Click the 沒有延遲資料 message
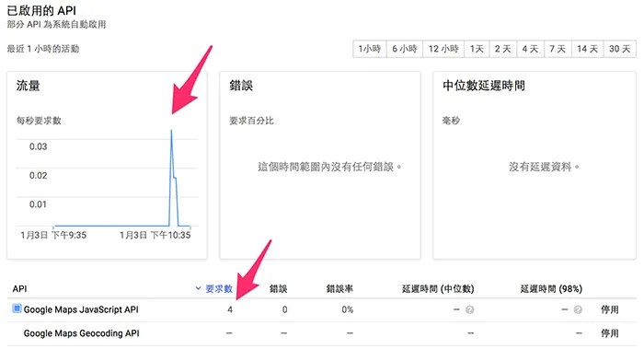The image size is (644, 349). coord(545,167)
